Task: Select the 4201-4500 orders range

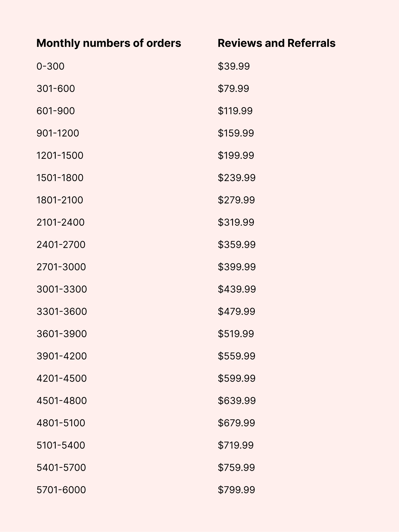Action: coord(62,378)
